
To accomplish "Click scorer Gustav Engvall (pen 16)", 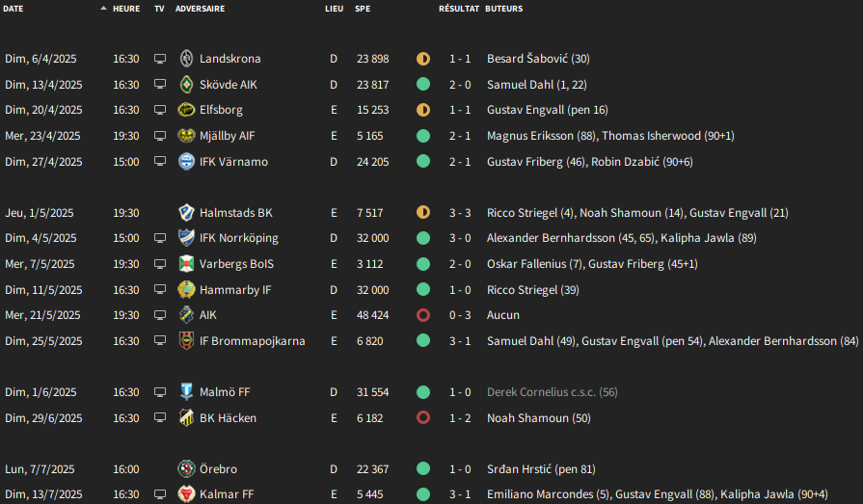I will pos(548,110).
